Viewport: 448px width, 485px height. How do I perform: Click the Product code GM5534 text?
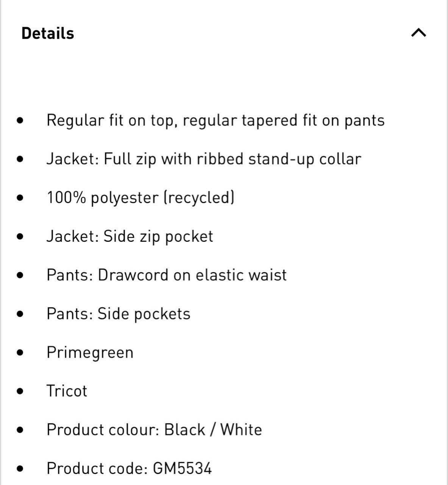[129, 468]
